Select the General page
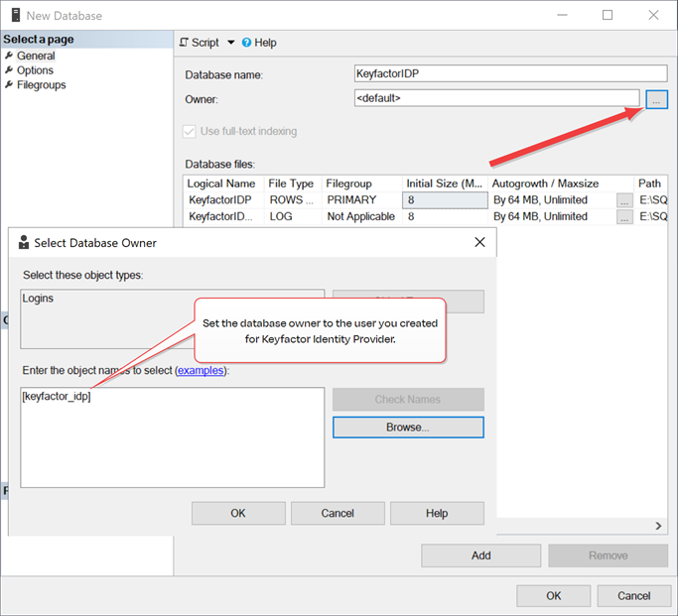The image size is (678, 616). pyautogui.click(x=36, y=56)
